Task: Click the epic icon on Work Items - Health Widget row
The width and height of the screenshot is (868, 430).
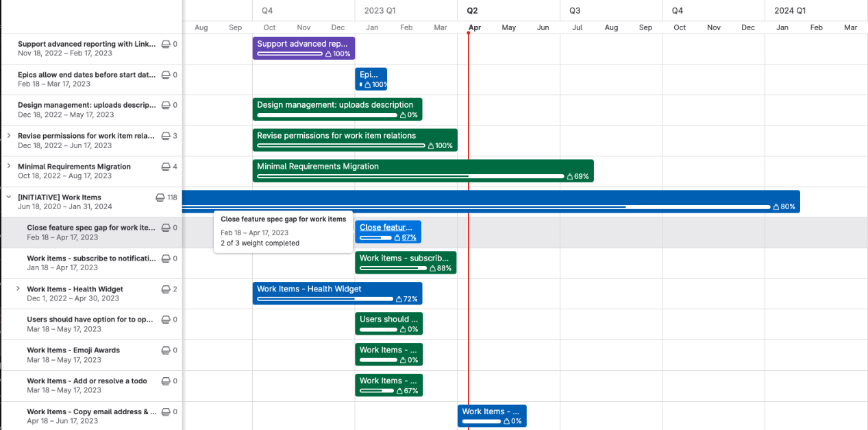Action: click(x=166, y=289)
